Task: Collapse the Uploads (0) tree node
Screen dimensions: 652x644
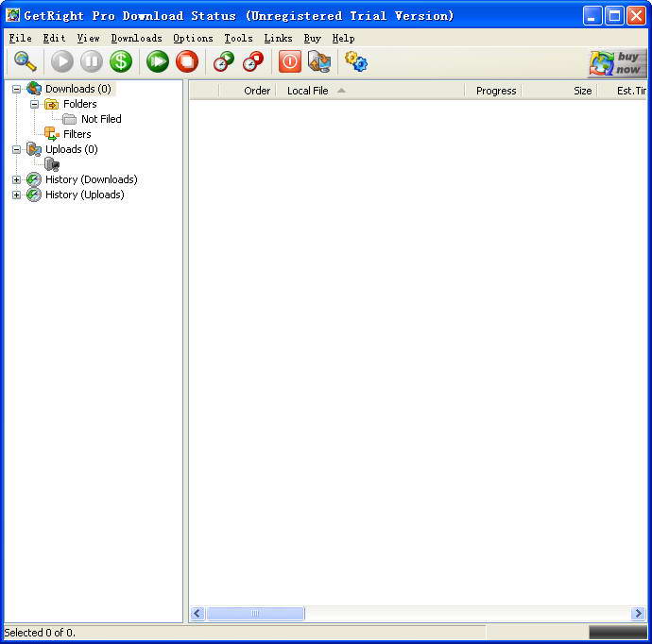Action: click(x=16, y=149)
